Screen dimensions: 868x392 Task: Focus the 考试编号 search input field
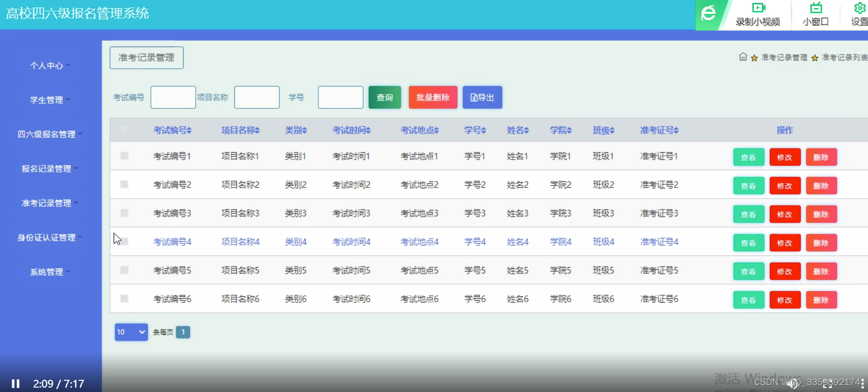pyautogui.click(x=173, y=97)
